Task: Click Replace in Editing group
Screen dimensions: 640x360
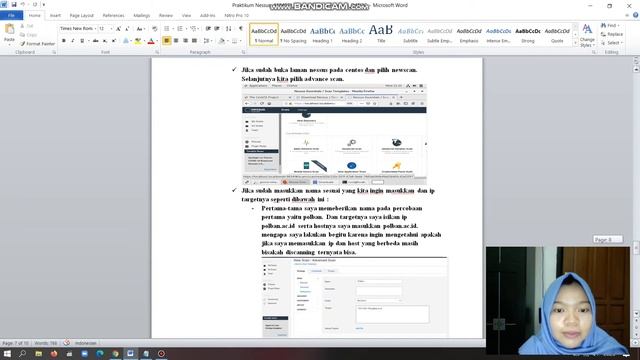Action: pyautogui.click(x=612, y=34)
